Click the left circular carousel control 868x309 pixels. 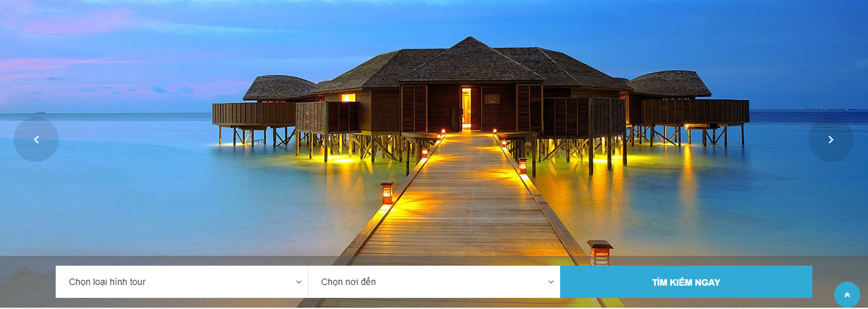(36, 139)
